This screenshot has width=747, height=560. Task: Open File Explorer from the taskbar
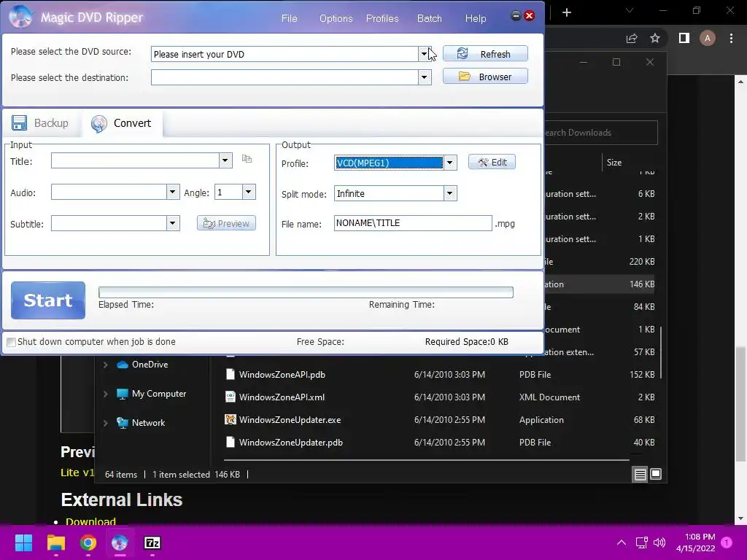(55, 542)
